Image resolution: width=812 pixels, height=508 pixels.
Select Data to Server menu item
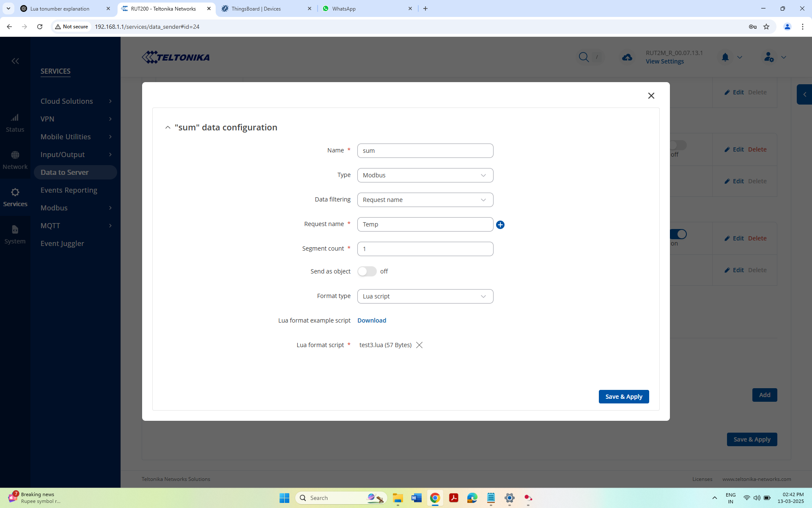click(75, 172)
